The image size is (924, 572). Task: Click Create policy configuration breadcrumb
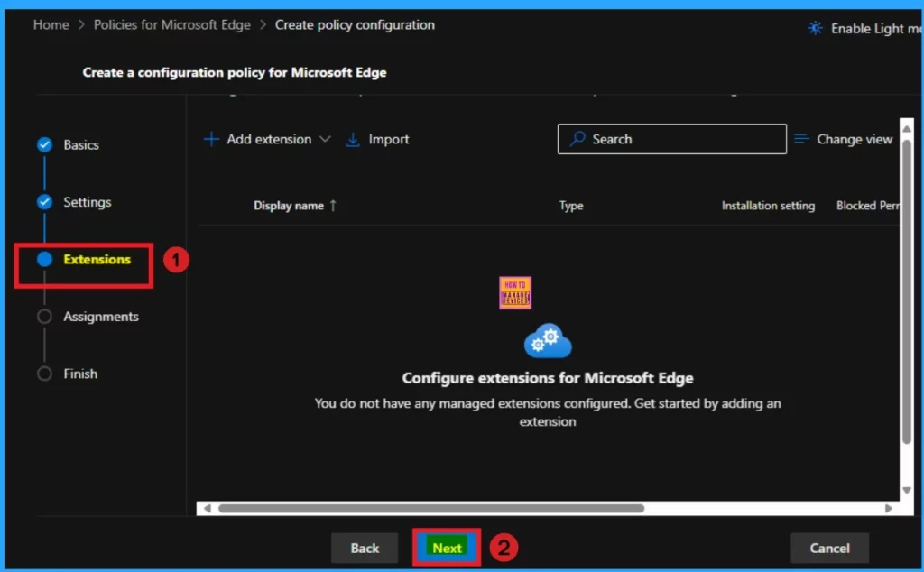pos(355,24)
